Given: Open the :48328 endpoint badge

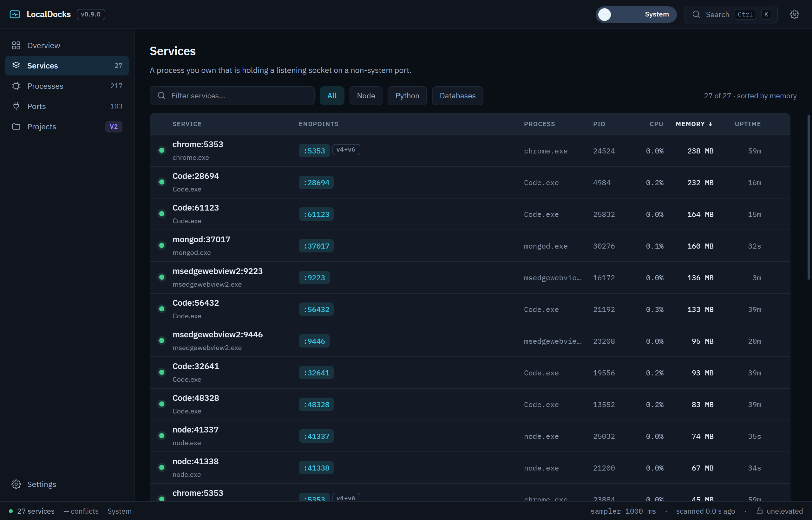Looking at the screenshot, I should point(316,405).
